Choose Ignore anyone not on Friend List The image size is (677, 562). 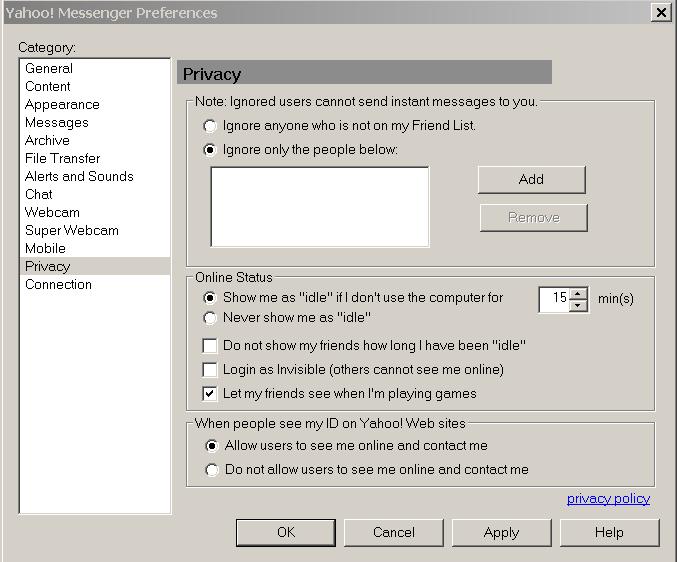[210, 126]
